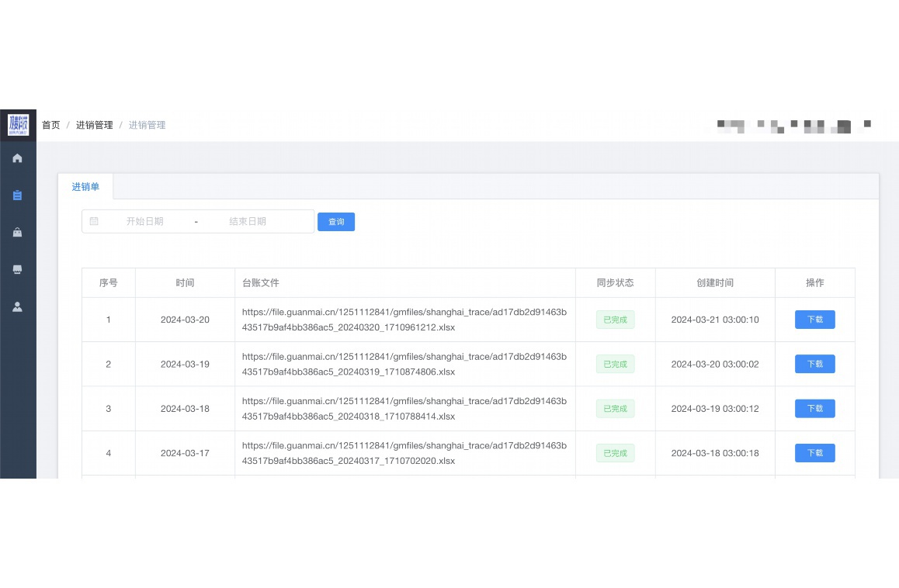Click the calendar icon in date picker
The height and width of the screenshot is (588, 899).
tap(94, 221)
